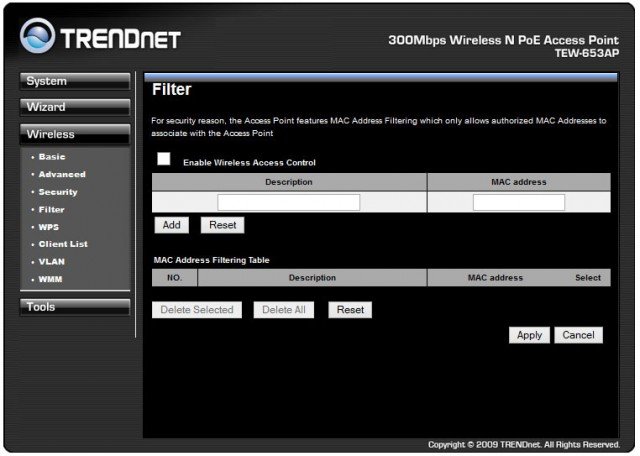Click the Cancel button
The image size is (640, 456).
[x=578, y=335]
